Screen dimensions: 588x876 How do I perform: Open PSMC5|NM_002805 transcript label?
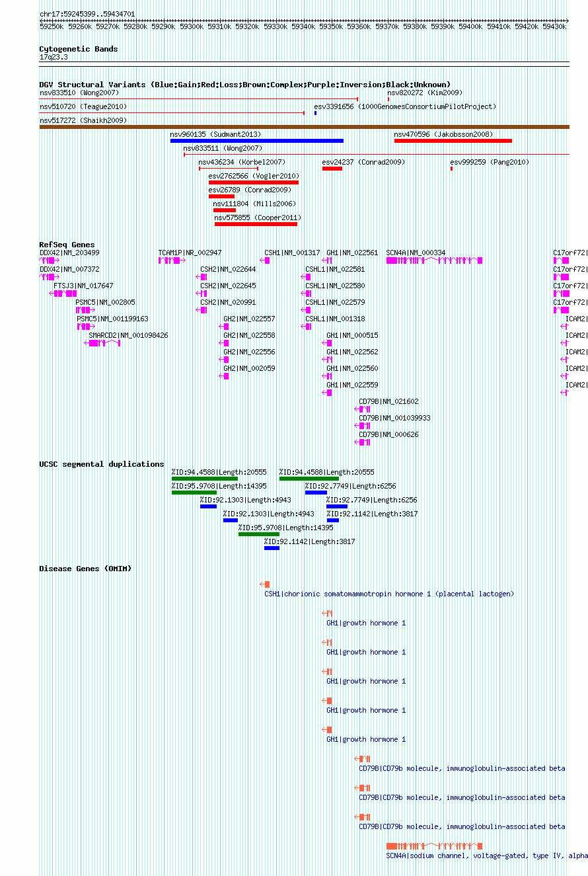pos(106,303)
